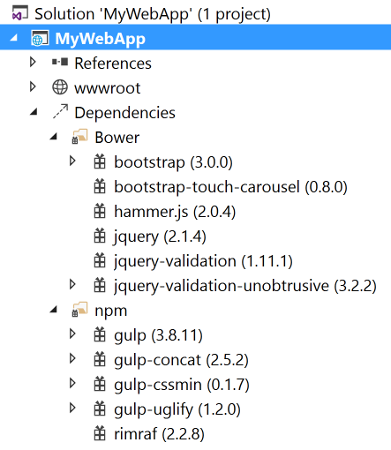The width and height of the screenshot is (391, 450).
Task: Click the gulp-cssmin package icon
Action: [x=99, y=383]
